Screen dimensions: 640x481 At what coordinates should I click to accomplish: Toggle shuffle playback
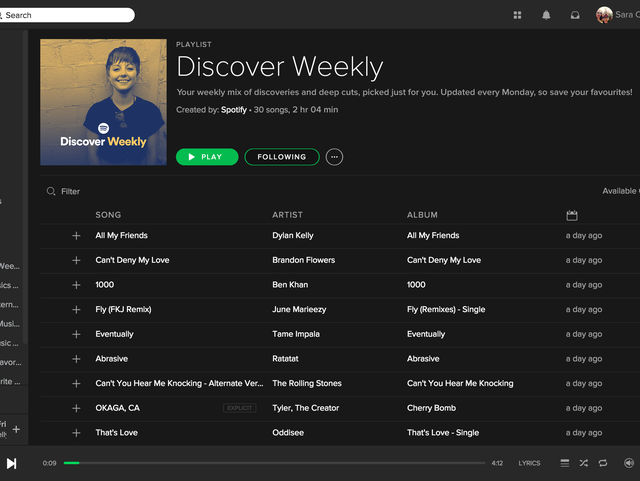point(584,463)
